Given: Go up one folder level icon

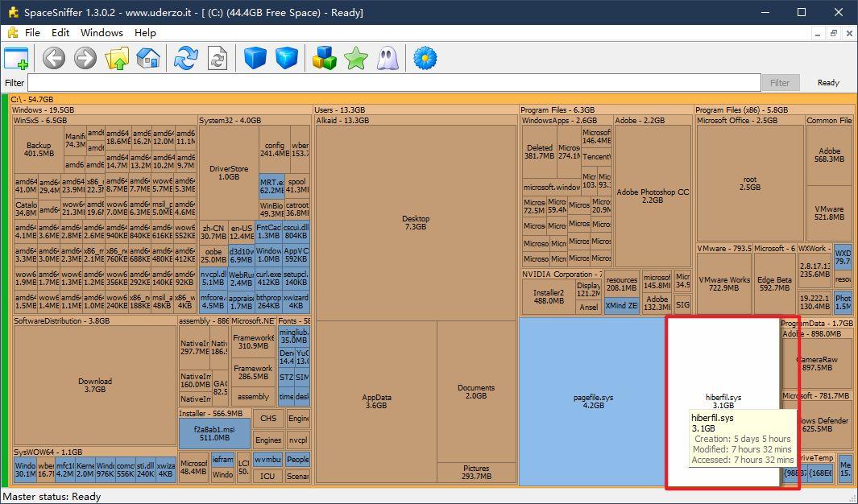Looking at the screenshot, I should [x=117, y=58].
